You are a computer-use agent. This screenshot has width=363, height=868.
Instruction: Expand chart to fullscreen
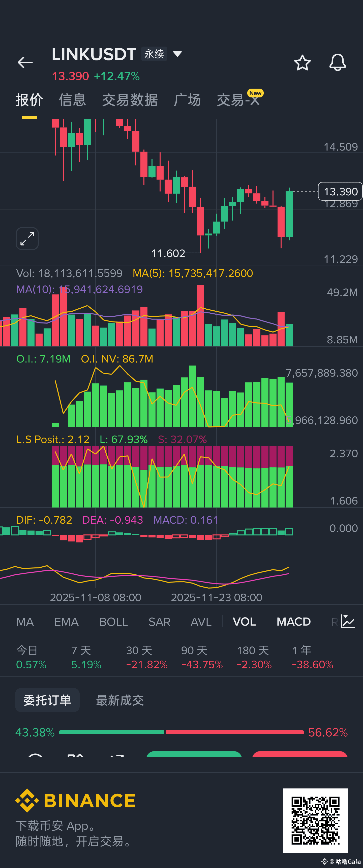point(27,239)
